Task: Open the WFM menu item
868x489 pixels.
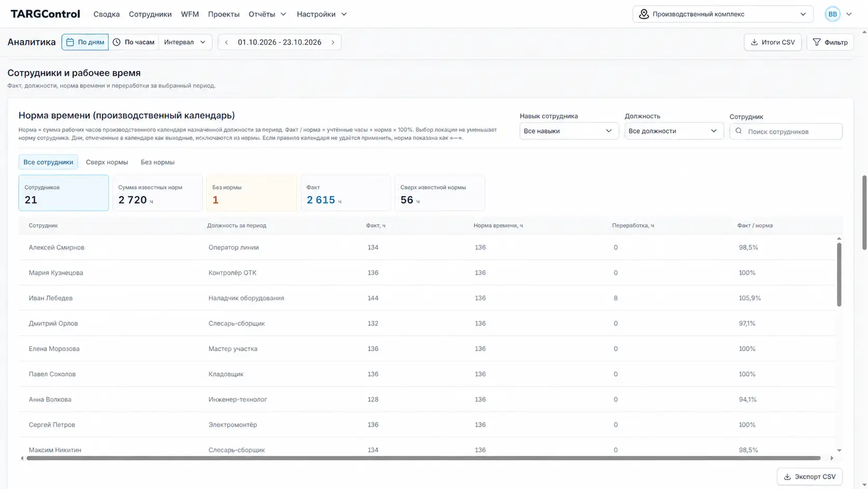Action: click(x=190, y=14)
